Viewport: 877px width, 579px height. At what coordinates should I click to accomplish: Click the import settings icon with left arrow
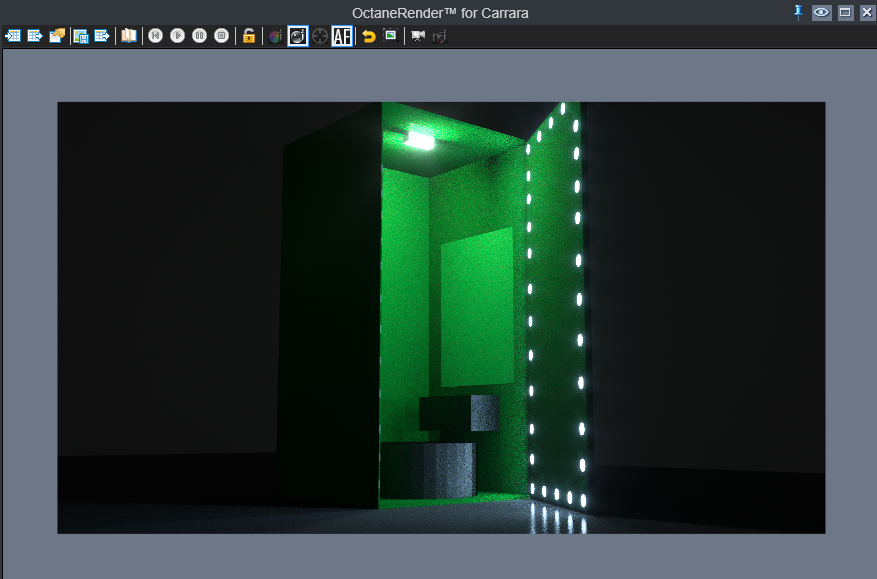pyautogui.click(x=12, y=36)
